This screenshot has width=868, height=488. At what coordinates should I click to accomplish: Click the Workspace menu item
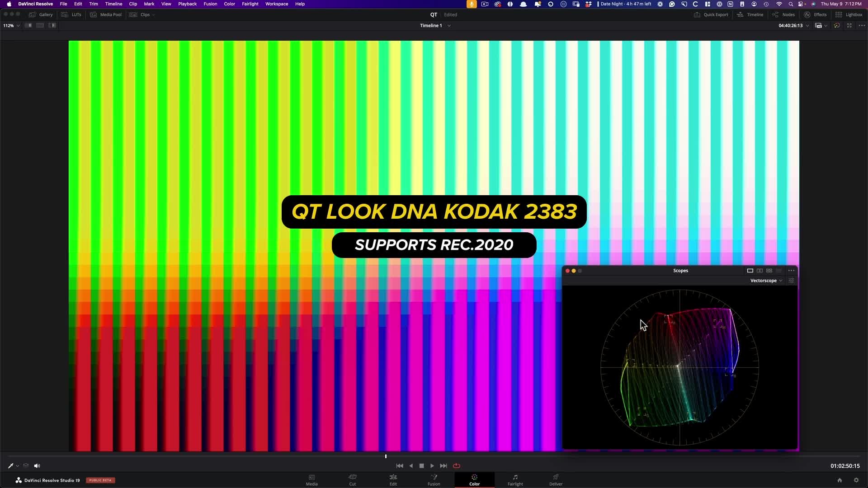pyautogui.click(x=277, y=4)
